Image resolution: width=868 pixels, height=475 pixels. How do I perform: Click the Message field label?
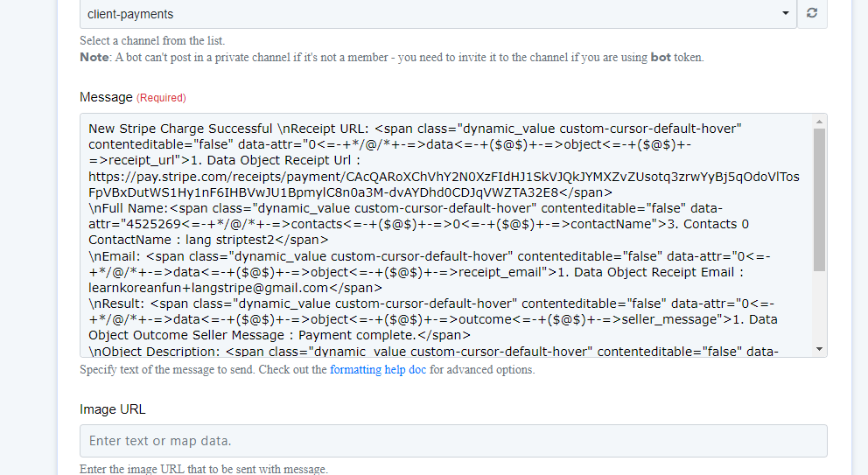tap(106, 97)
